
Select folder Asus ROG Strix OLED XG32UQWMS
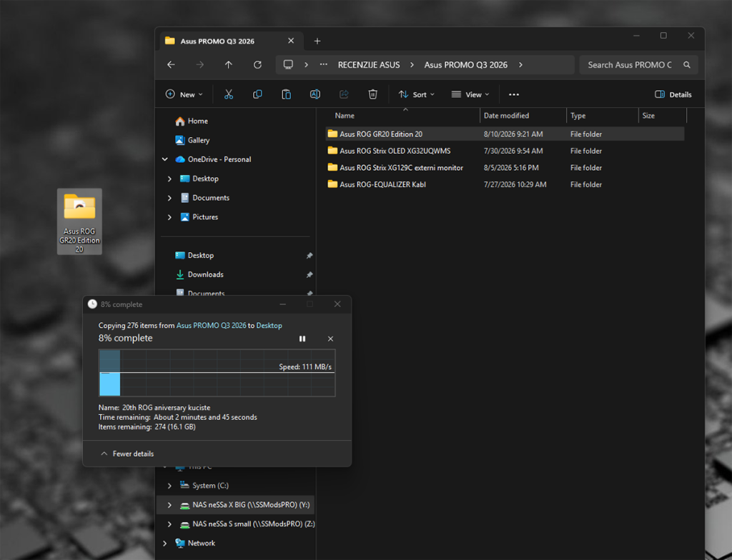click(x=505, y=151)
